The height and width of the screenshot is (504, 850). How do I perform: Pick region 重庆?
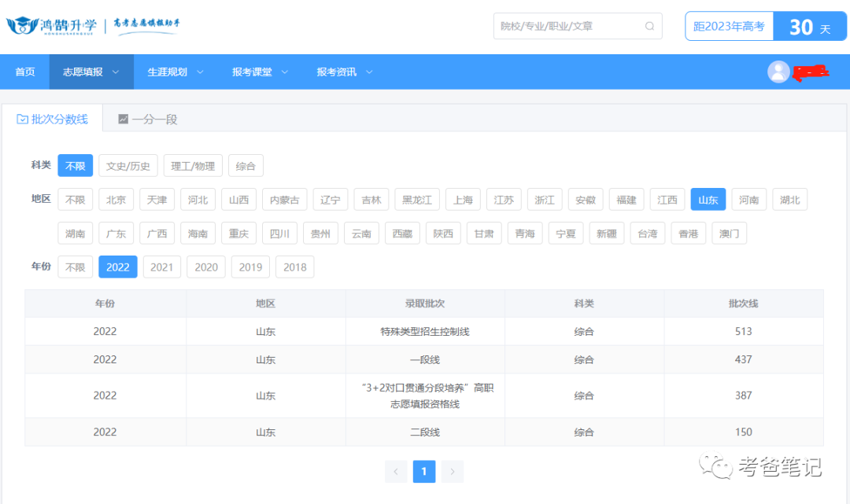pyautogui.click(x=239, y=234)
